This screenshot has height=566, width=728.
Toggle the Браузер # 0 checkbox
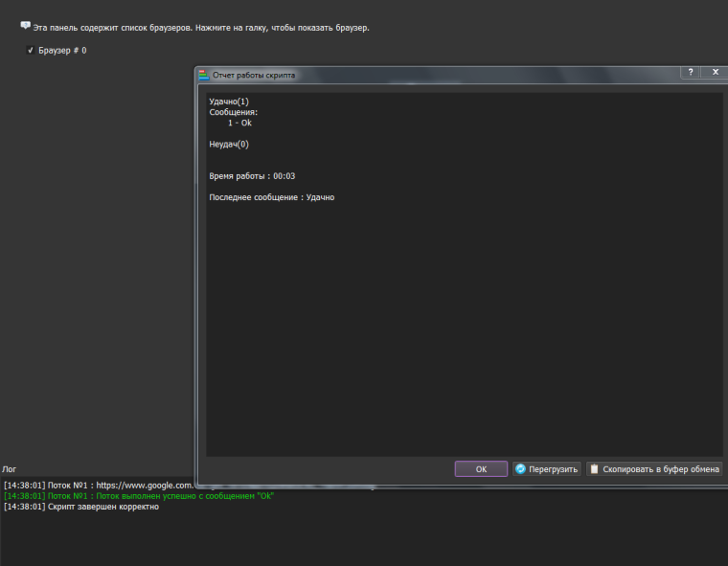point(31,50)
